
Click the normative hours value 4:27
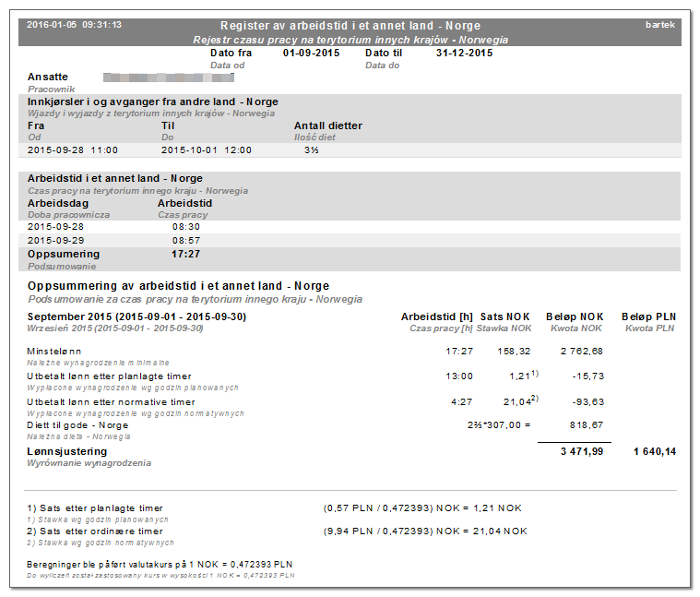[462, 402]
